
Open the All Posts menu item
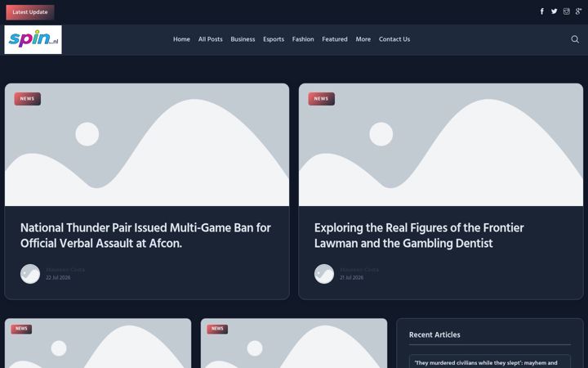point(211,39)
